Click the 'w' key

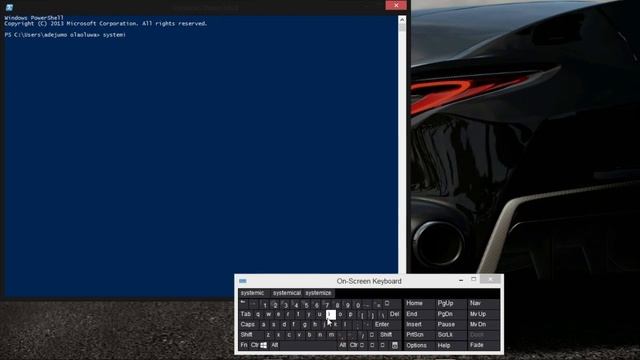tap(269, 314)
